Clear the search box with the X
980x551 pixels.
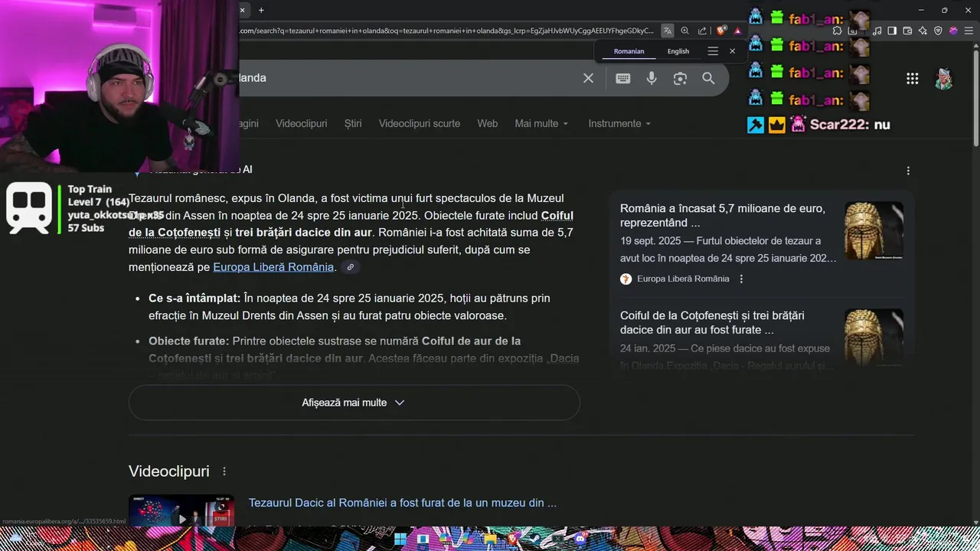tap(588, 78)
